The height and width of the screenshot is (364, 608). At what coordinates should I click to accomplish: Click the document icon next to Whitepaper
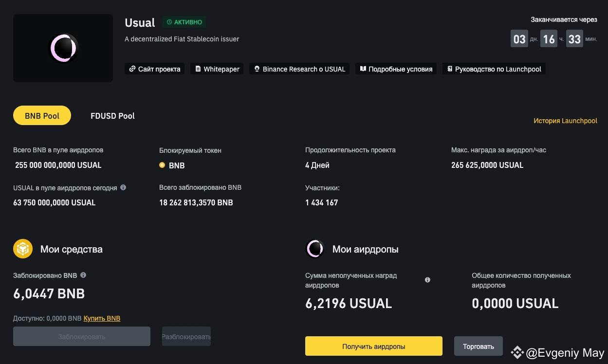(x=198, y=69)
